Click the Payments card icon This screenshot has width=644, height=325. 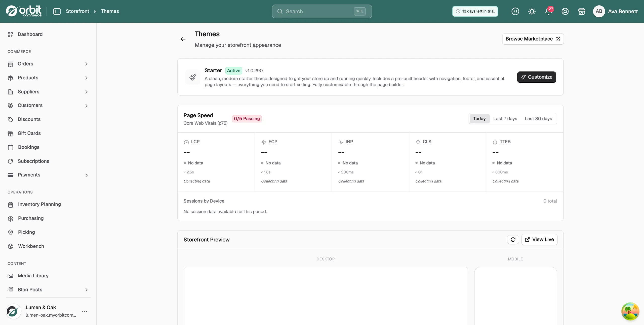(10, 175)
